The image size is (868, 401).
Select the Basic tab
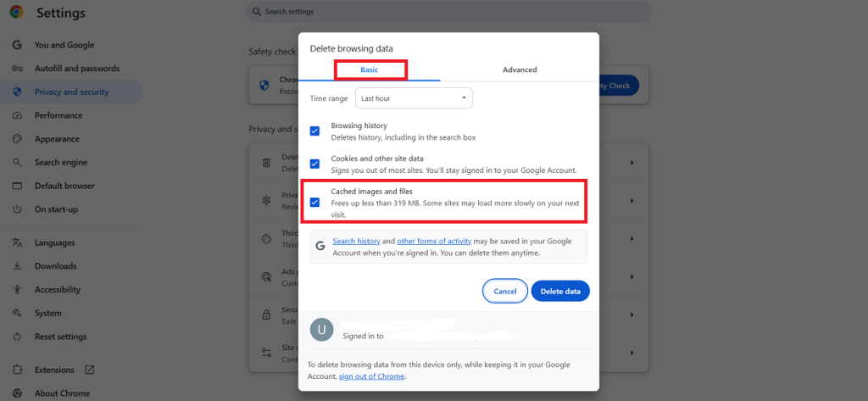(x=370, y=70)
